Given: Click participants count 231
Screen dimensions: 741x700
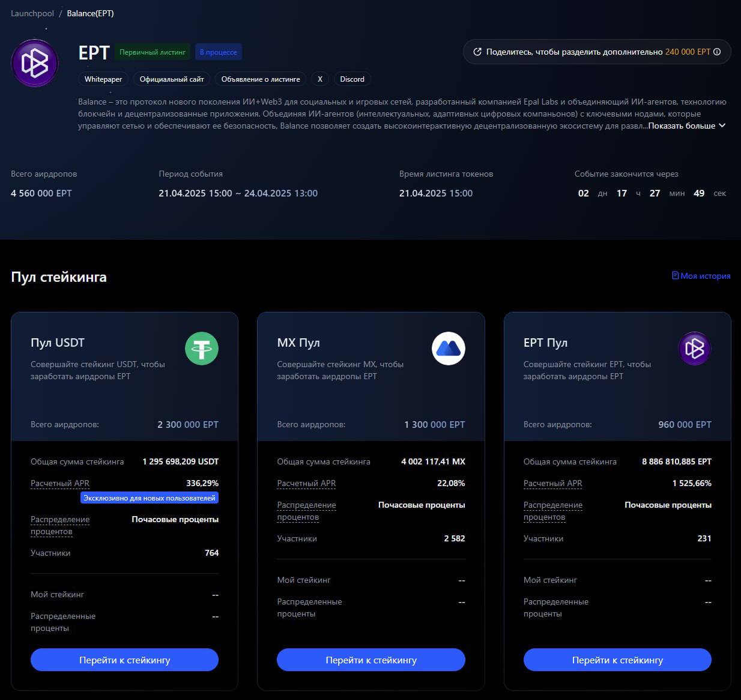Looking at the screenshot, I should [x=704, y=538].
